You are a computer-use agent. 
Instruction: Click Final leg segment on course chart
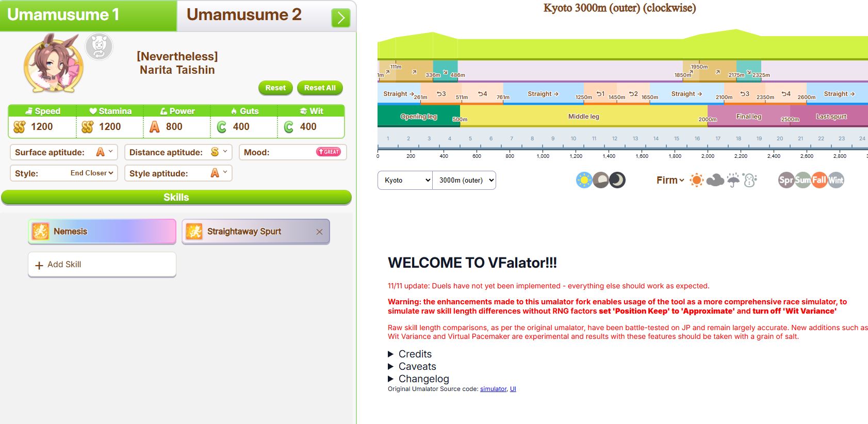click(749, 116)
